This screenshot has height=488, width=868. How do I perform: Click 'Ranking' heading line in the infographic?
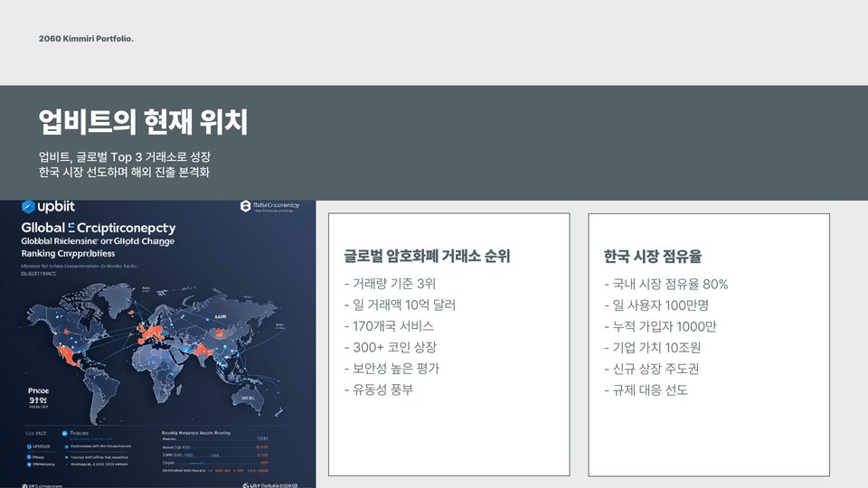[x=68, y=253]
